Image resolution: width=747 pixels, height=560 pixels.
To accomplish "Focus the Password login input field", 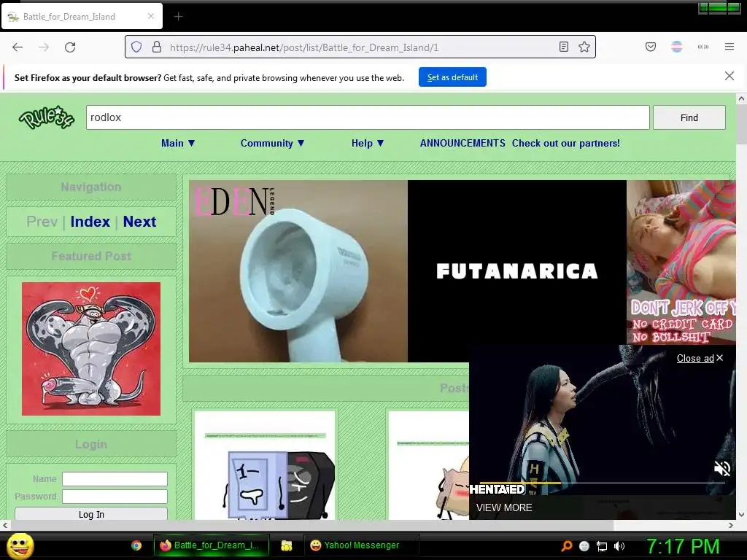I will tap(115, 497).
